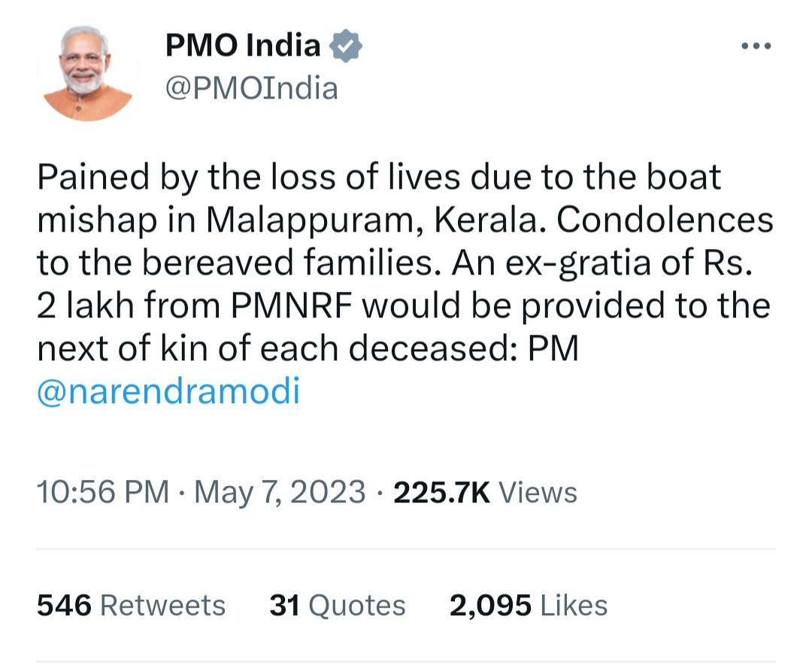The height and width of the screenshot is (665, 812).
Task: Show the 31 Quotes list
Action: click(x=337, y=605)
